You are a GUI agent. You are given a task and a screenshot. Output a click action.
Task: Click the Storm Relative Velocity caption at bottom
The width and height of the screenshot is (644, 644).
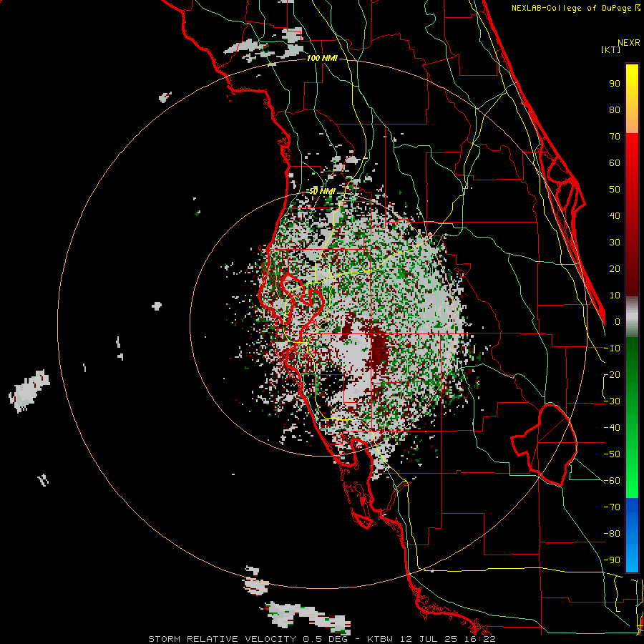(321, 639)
